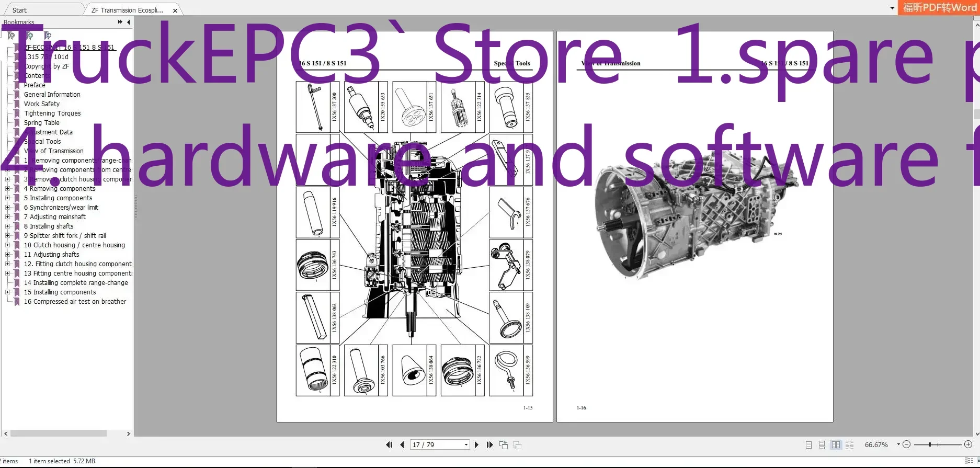The image size is (980, 468).
Task: Click the next view icon
Action: coord(517,445)
